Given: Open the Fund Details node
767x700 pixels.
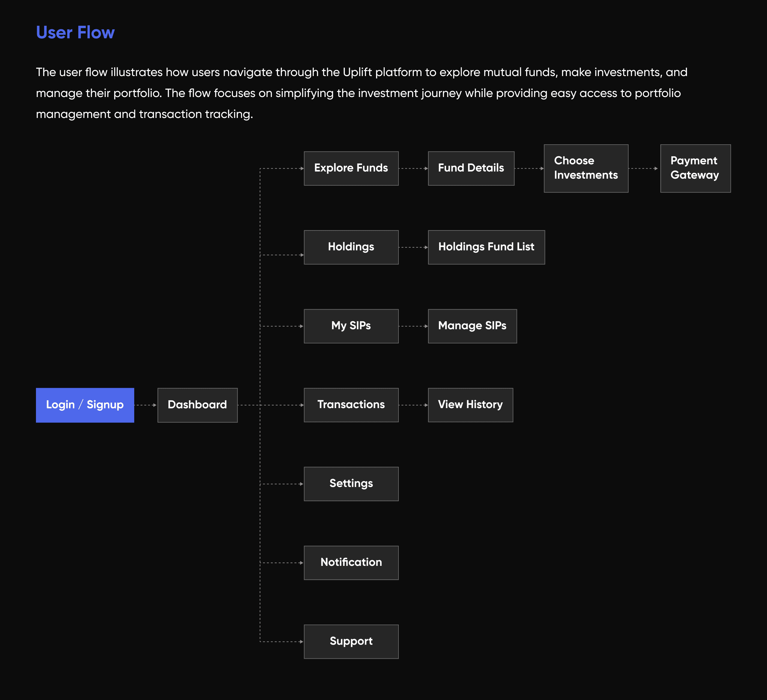Looking at the screenshot, I should tap(471, 169).
